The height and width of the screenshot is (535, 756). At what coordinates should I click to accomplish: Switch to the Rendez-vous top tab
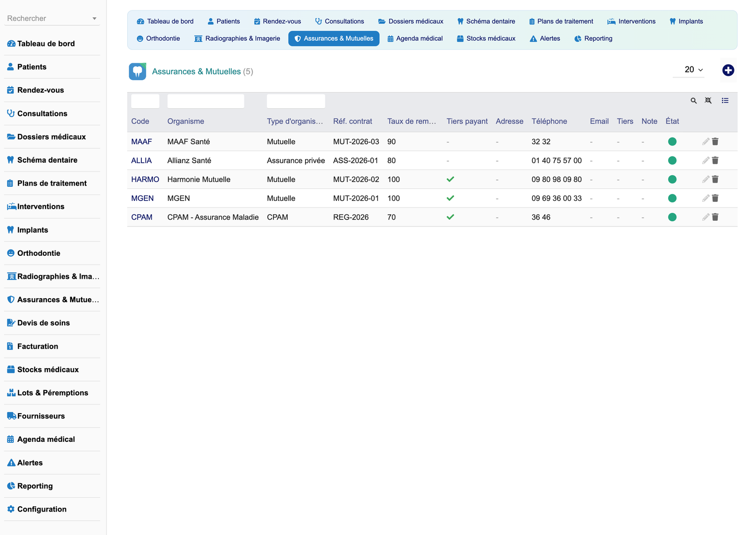(277, 21)
